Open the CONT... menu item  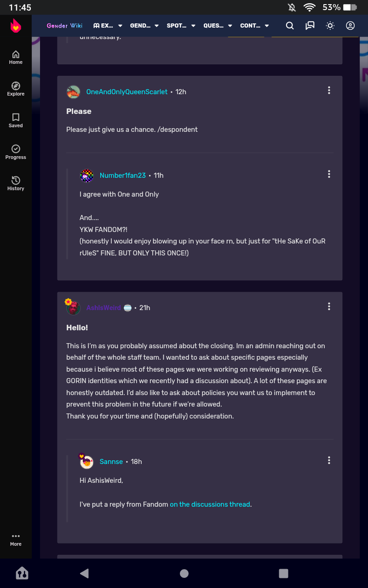click(x=254, y=26)
